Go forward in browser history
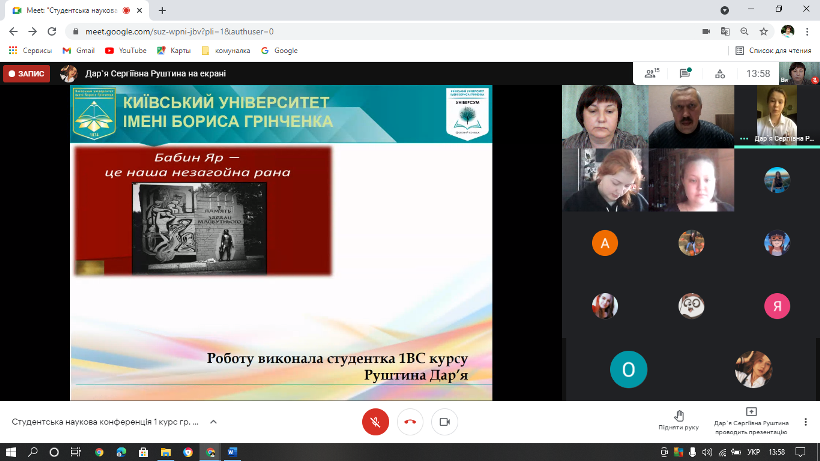Image resolution: width=820 pixels, height=461 pixels. pyautogui.click(x=32, y=31)
